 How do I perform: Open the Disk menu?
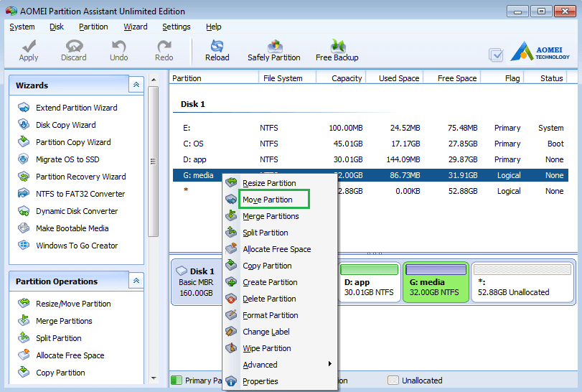click(x=57, y=27)
